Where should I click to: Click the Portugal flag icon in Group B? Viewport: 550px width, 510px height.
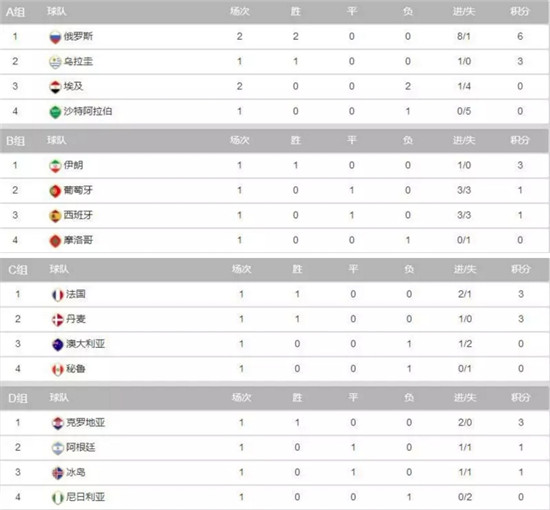55,191
